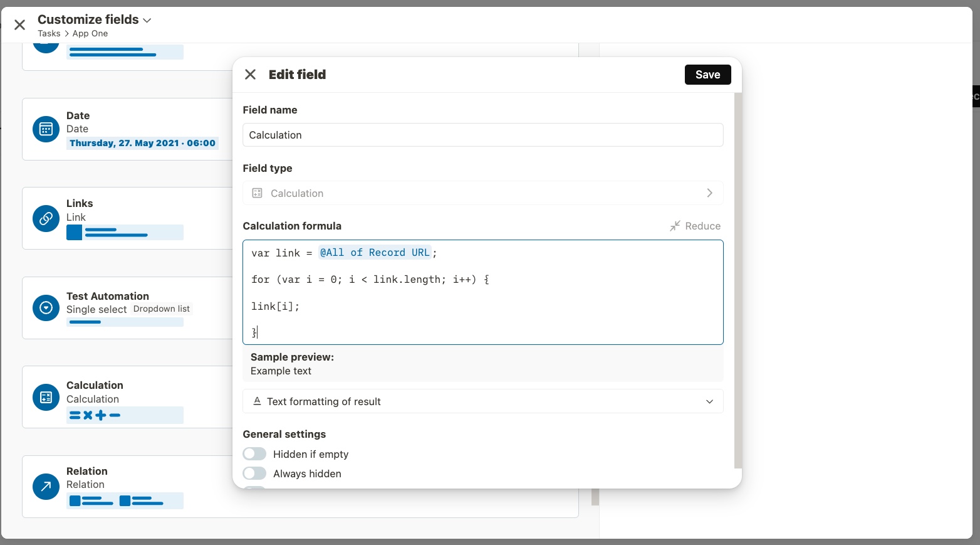Click the App One breadcrumb
Viewport: 980px width, 545px height.
pos(90,34)
